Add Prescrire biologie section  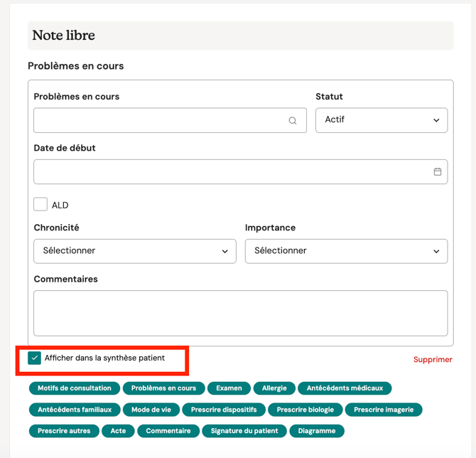[x=305, y=410]
